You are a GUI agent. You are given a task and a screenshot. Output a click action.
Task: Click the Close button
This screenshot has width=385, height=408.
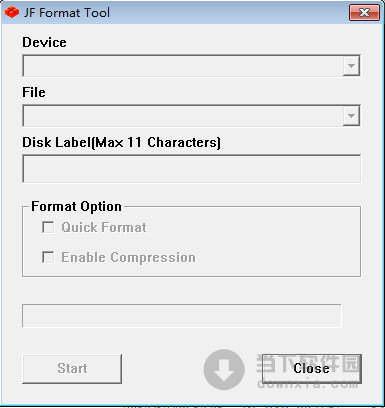coord(311,369)
